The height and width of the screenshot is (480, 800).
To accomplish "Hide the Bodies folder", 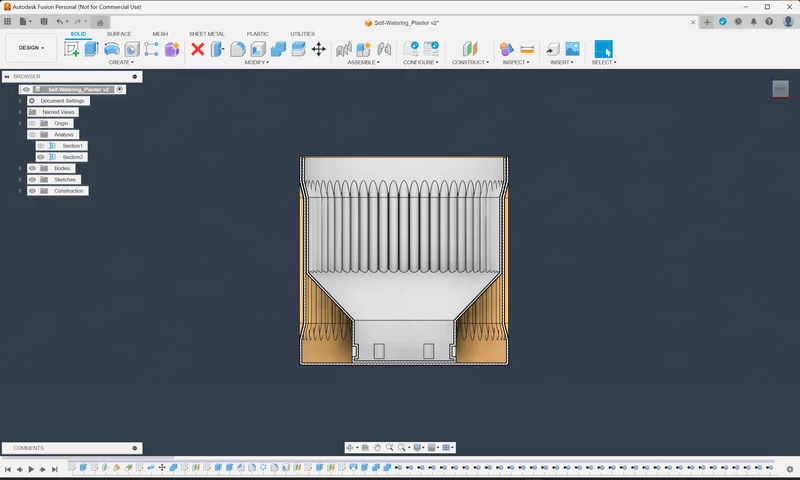I will point(33,168).
